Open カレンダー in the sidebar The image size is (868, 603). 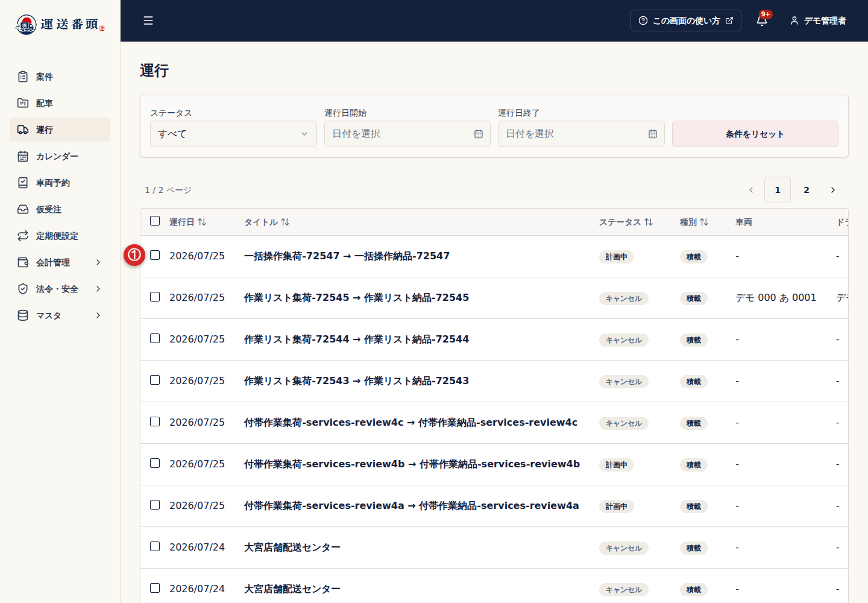[x=60, y=156]
